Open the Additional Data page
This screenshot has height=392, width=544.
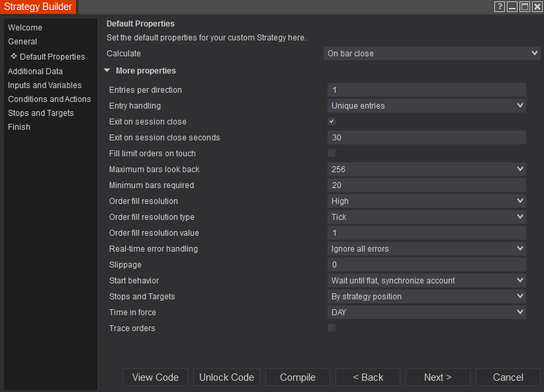click(x=36, y=72)
